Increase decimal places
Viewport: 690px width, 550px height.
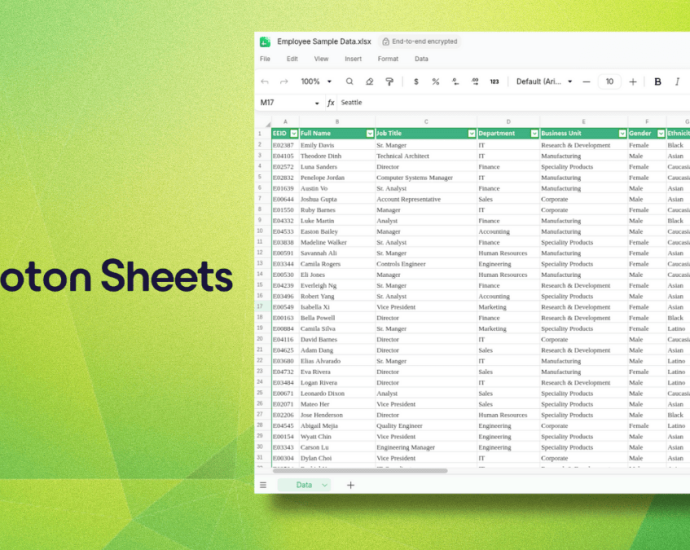click(475, 81)
